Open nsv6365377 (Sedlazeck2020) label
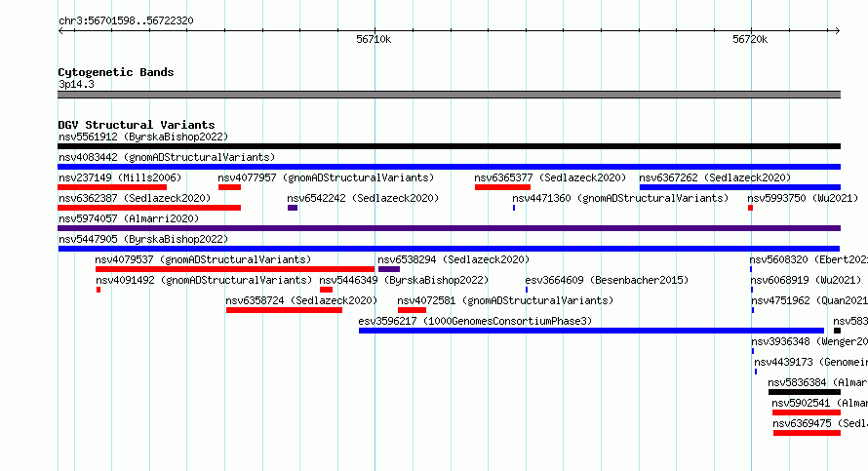This screenshot has height=471, width=868. click(550, 177)
